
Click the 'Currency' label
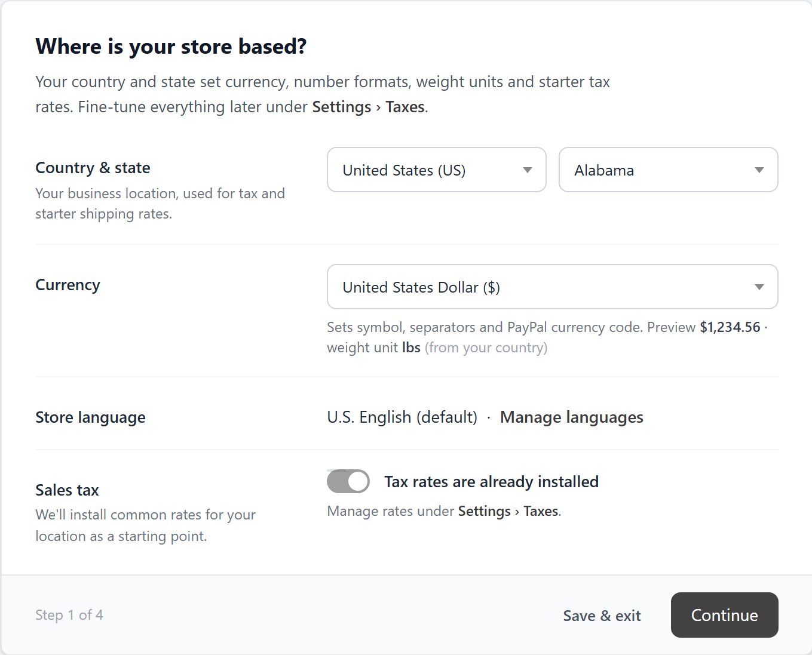point(68,285)
